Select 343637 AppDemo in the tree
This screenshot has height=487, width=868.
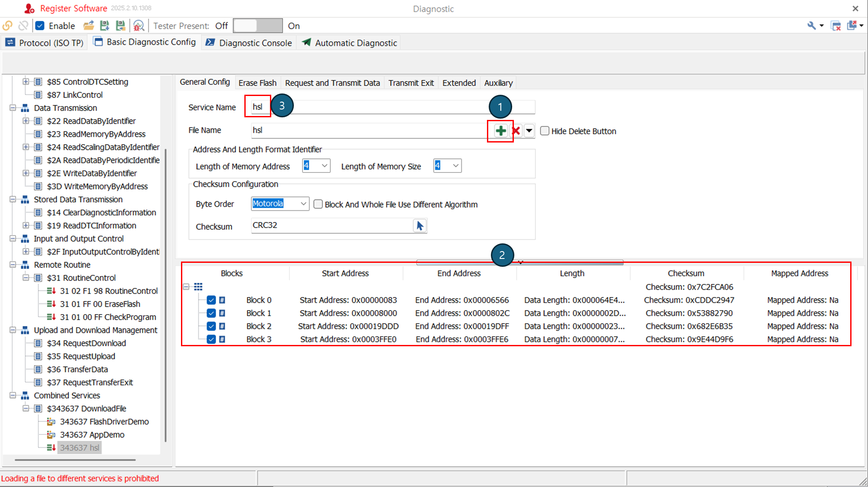pos(92,434)
